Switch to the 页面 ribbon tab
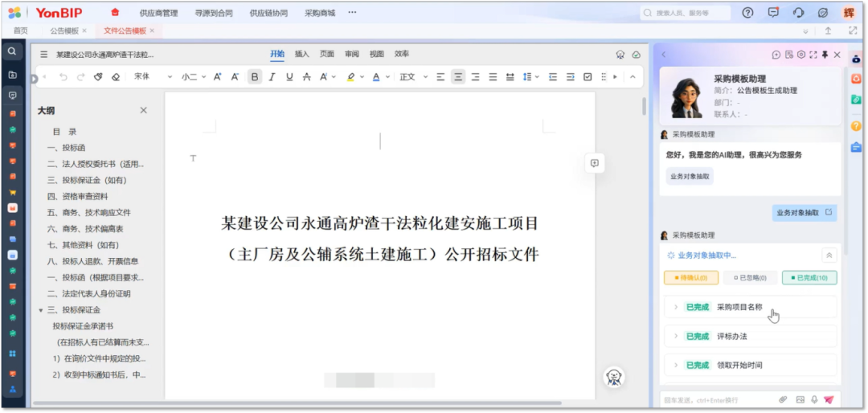868x413 pixels. (x=326, y=55)
